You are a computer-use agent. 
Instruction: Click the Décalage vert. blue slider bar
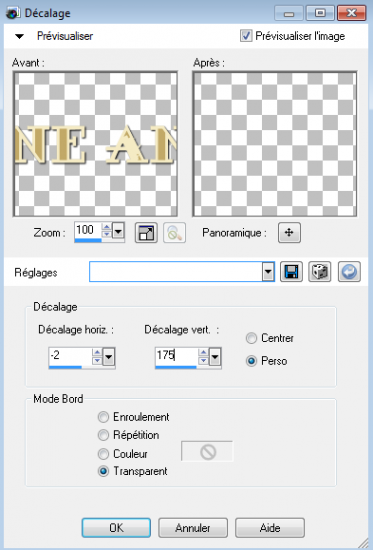[176, 367]
